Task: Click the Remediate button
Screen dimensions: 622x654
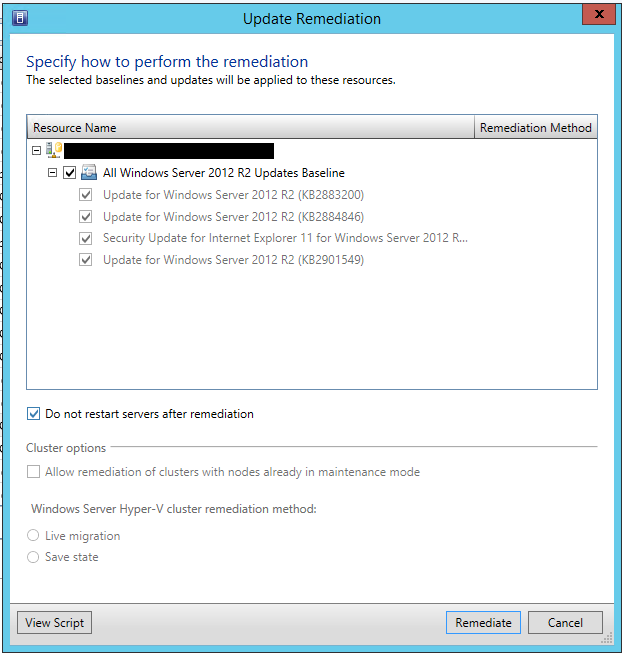Action: (x=483, y=622)
